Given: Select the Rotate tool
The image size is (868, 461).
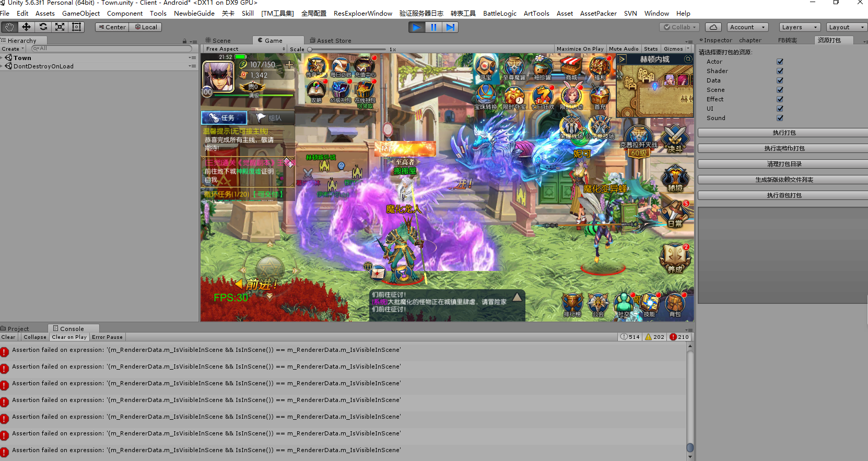Looking at the screenshot, I should (x=43, y=27).
